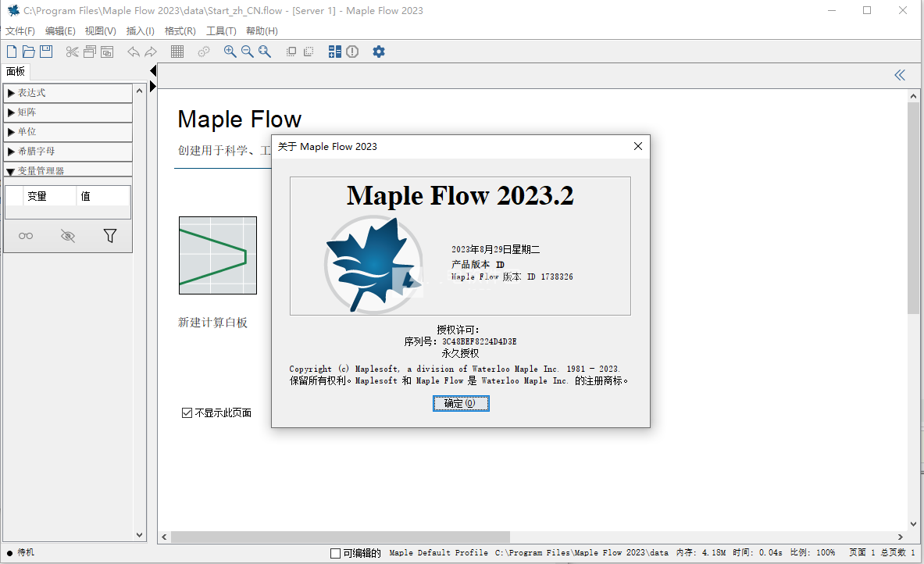Click the 时间: 0.04s status entry
Image resolution: width=924 pixels, height=564 pixels.
tap(757, 553)
